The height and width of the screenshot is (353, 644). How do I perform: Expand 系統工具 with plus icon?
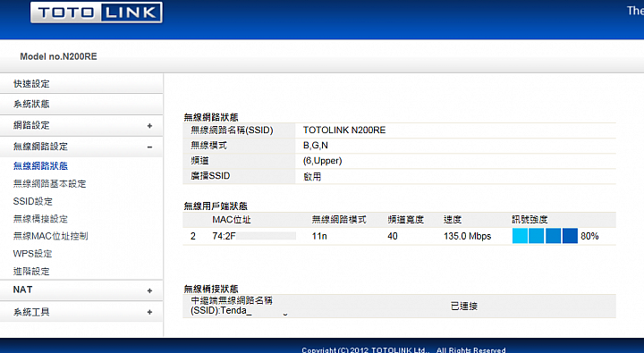(x=149, y=313)
